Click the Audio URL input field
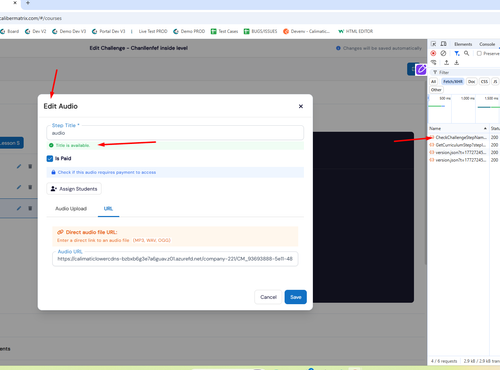 (175, 259)
